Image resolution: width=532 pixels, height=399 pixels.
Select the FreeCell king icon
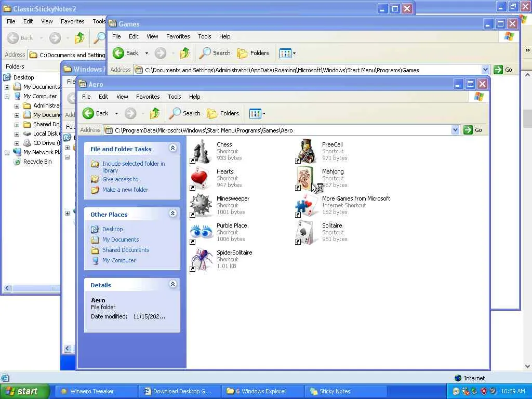tap(307, 151)
